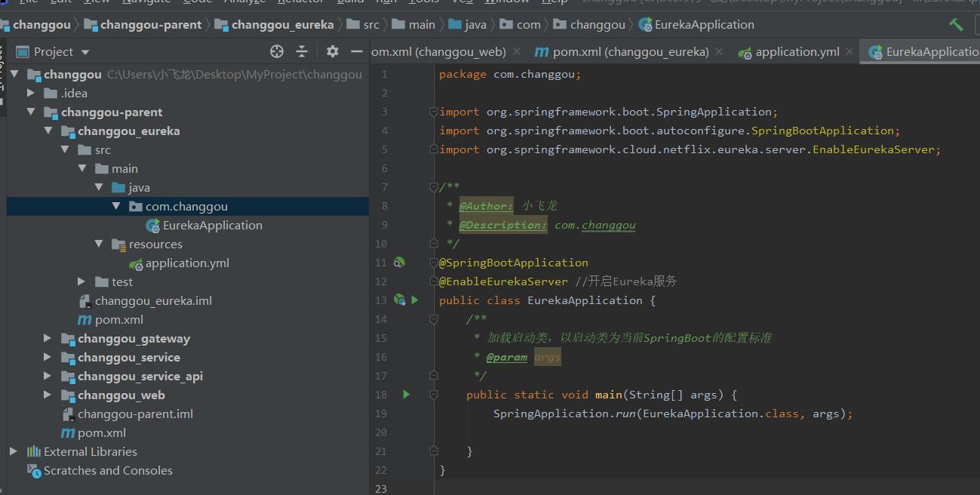Viewport: 980px width, 495px height.
Task: Expand the test folder
Action: pos(81,281)
